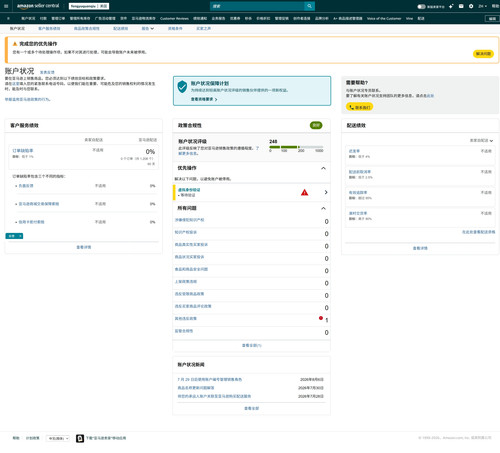Open the 迟发率 metric link

pyautogui.click(x=354, y=151)
